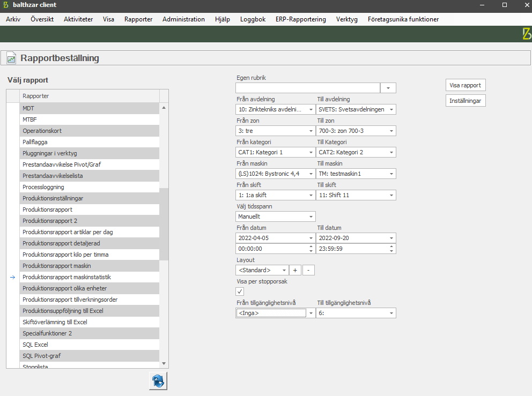Click the Balthzar logo in the green bar

pyautogui.click(x=527, y=34)
